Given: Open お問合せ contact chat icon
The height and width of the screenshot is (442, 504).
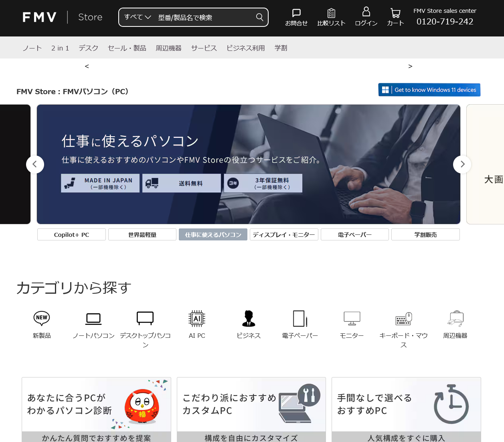Looking at the screenshot, I should pyautogui.click(x=296, y=18).
